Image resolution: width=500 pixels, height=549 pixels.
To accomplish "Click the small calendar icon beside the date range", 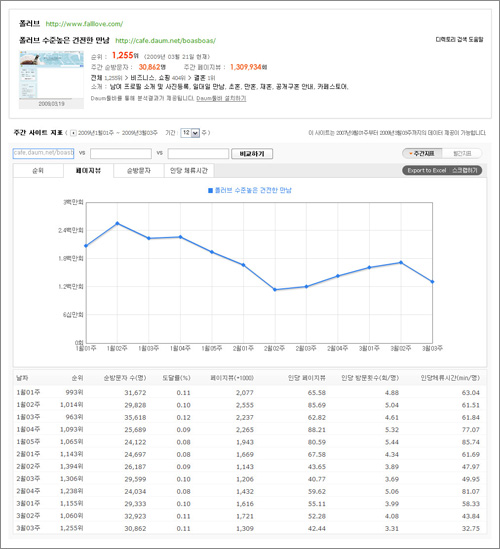I will pyautogui.click(x=73, y=133).
